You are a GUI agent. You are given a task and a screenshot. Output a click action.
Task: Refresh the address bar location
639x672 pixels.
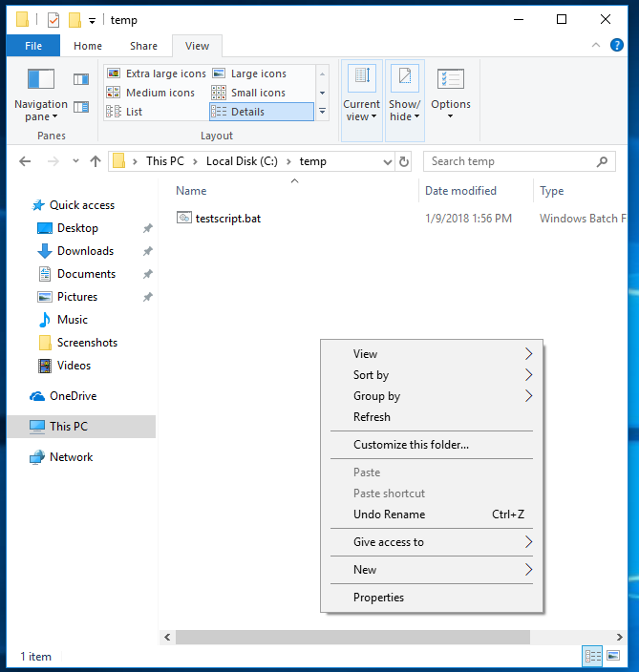(x=403, y=161)
